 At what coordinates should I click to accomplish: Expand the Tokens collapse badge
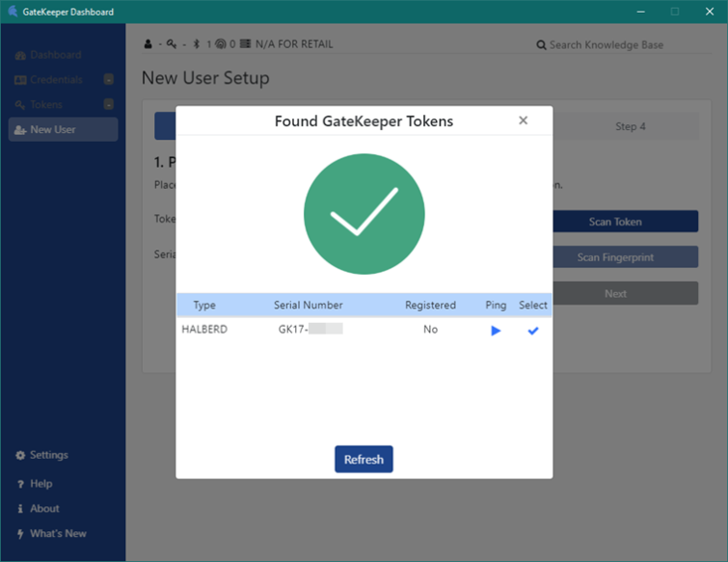(x=109, y=104)
